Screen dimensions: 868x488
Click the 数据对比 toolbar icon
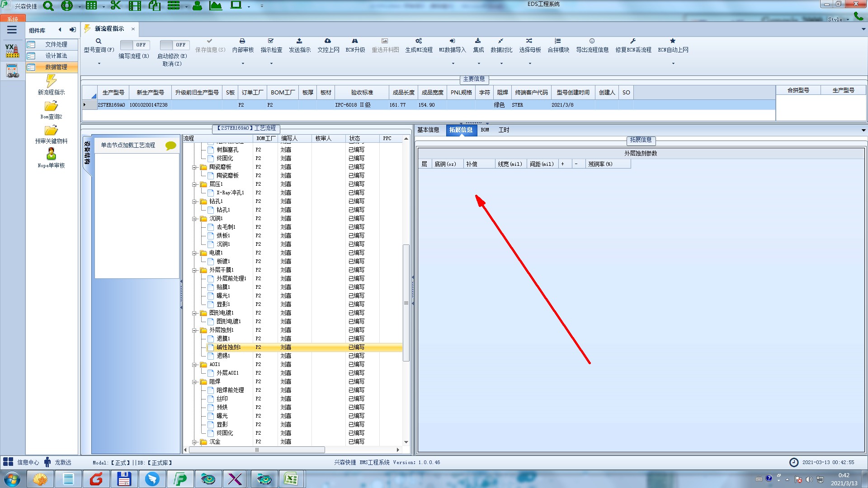pos(501,41)
